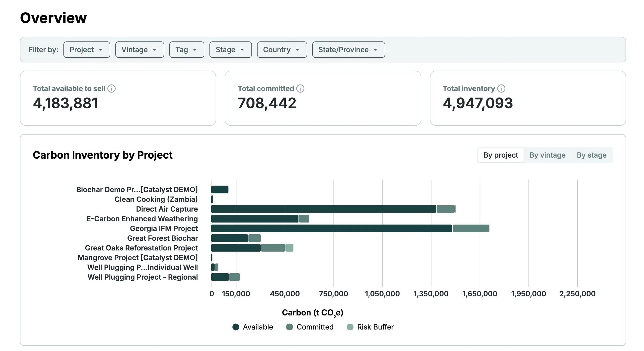644x351 pixels.
Task: Open the Vintage filter dropdown
Action: tap(140, 50)
